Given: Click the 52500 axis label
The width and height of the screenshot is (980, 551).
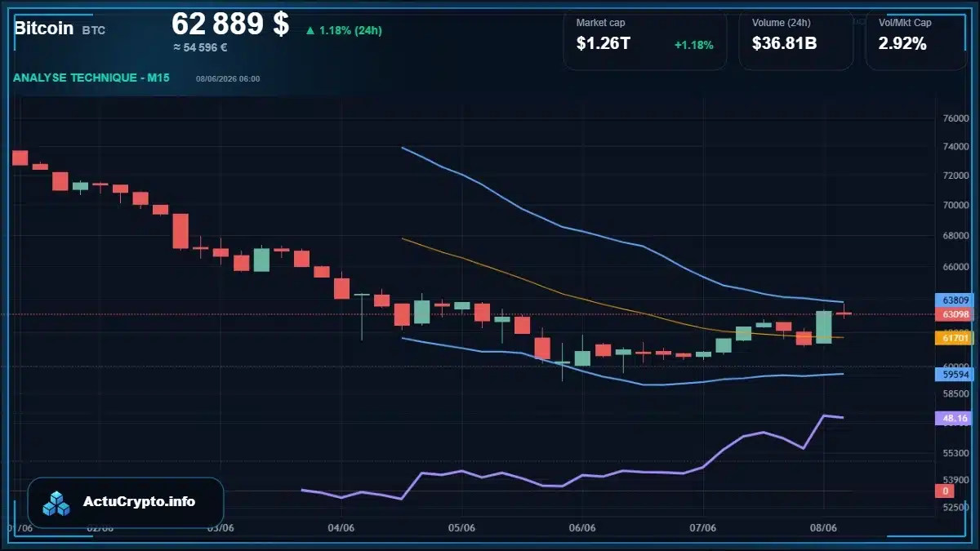Looking at the screenshot, I should (x=955, y=507).
